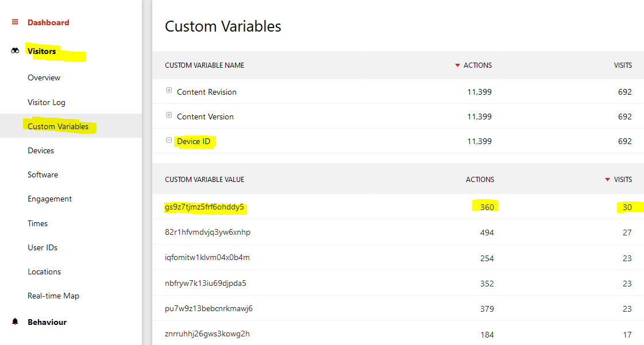Viewport: 644px width, 345px height.
Task: Click the Device ID variable name
Action: tap(194, 142)
